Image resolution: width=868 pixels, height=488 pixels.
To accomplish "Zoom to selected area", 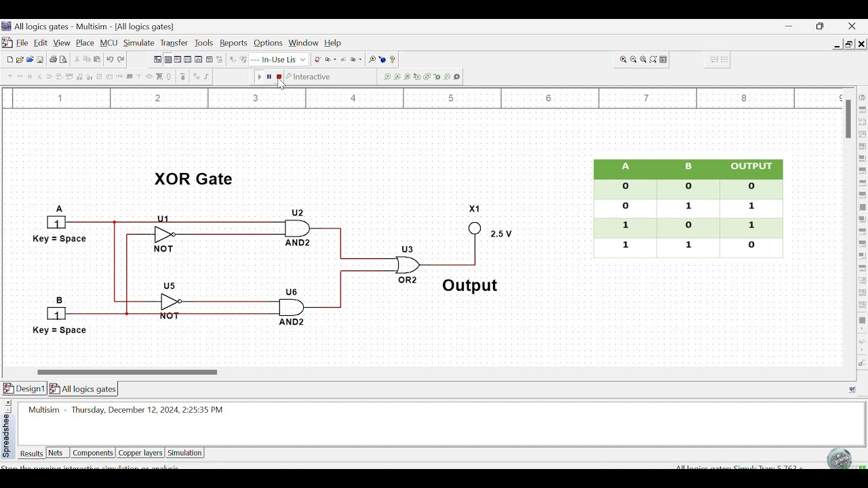I will [x=644, y=60].
